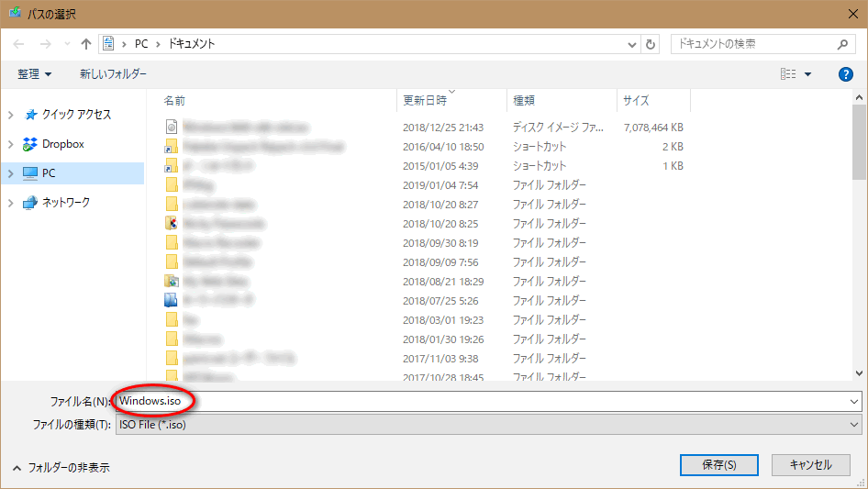Screen dimensions: 868x489
Task: Collapse folders with フォルダーの非表示
Action: [x=61, y=468]
